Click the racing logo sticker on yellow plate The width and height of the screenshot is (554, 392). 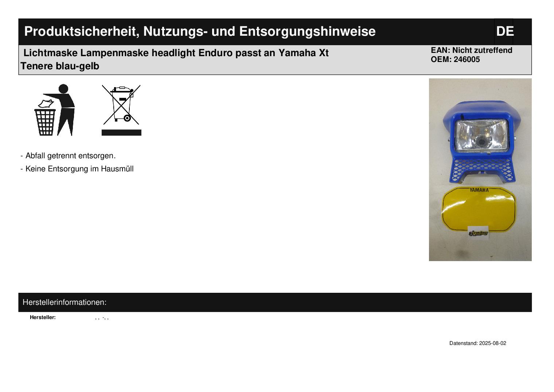point(478,233)
